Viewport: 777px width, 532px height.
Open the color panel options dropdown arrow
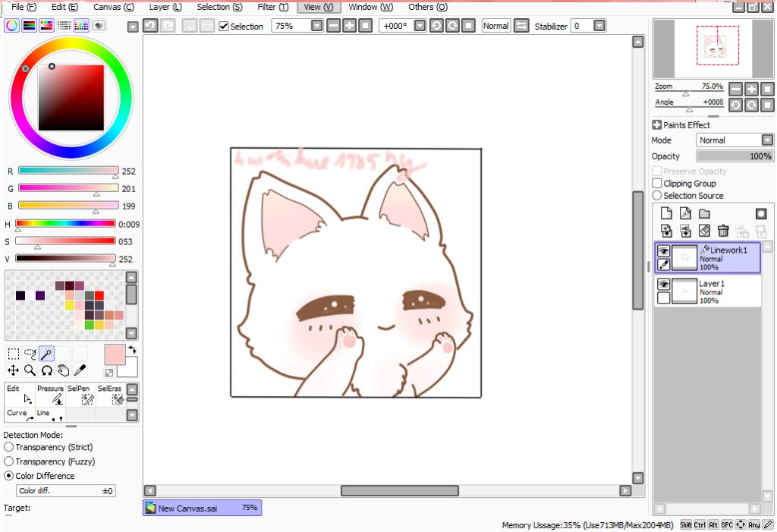(132, 27)
